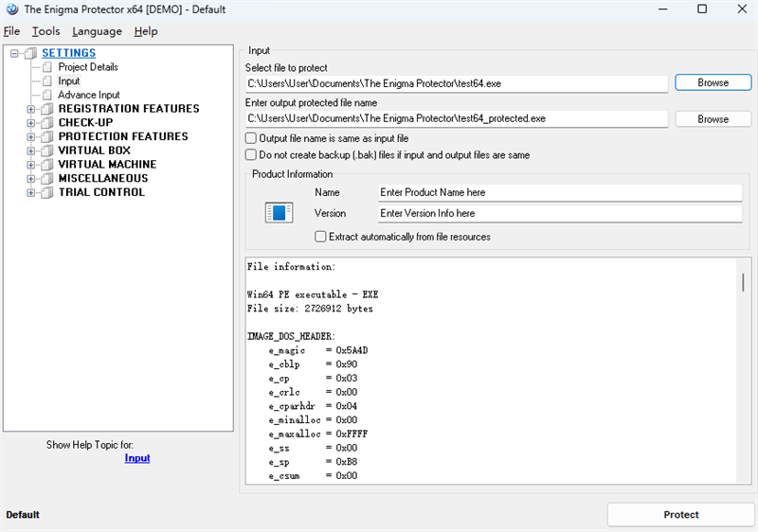Click the product Version input field
Image resolution: width=758 pixels, height=532 pixels.
point(560,213)
